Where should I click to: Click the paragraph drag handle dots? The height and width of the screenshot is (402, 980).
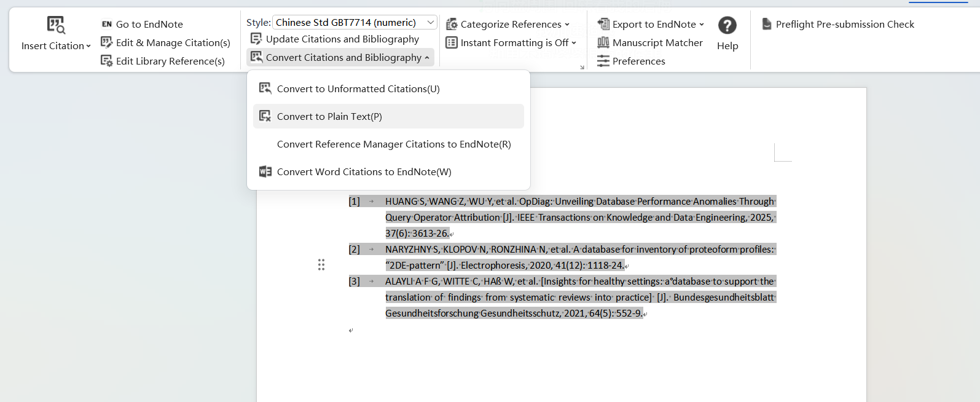click(x=321, y=265)
